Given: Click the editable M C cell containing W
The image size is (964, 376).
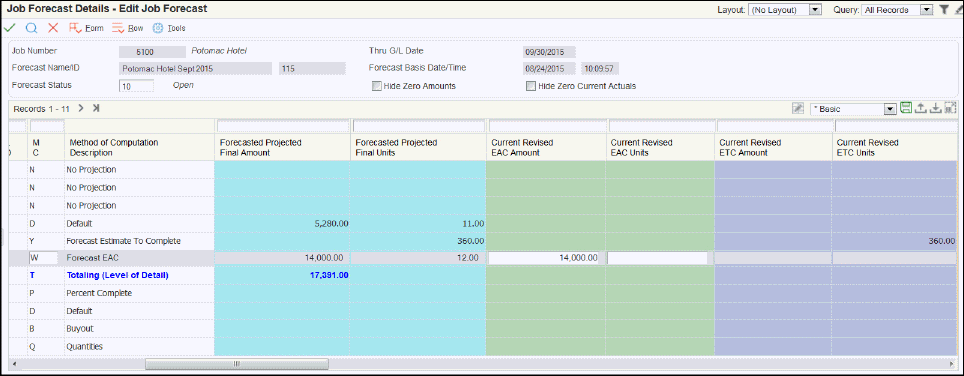Looking at the screenshot, I should (43, 258).
